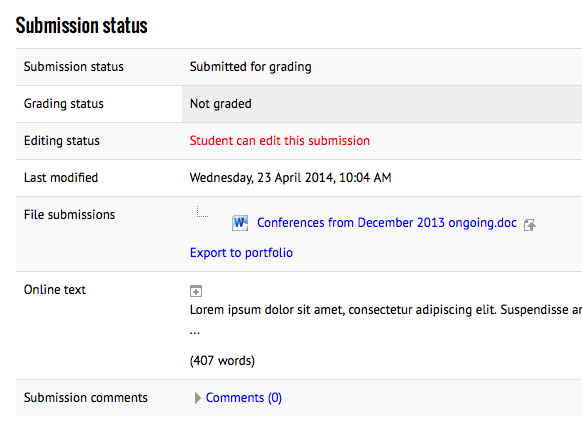Viewport: 582px width, 443px height.
Task: Click the File submissions row label
Action: [x=69, y=215]
